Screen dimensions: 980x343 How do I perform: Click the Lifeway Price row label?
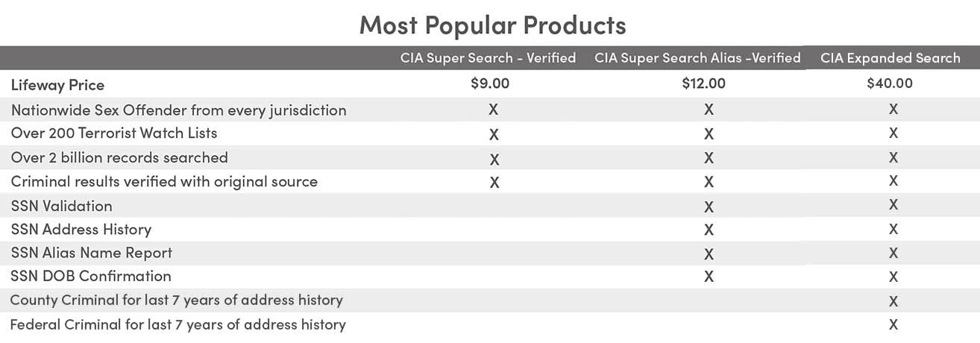click(57, 85)
